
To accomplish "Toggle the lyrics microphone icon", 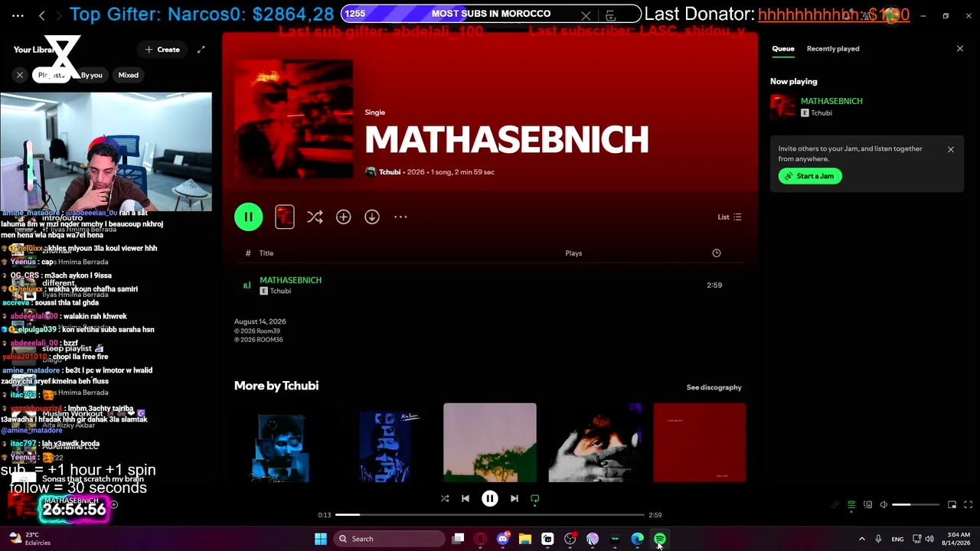I will click(835, 505).
